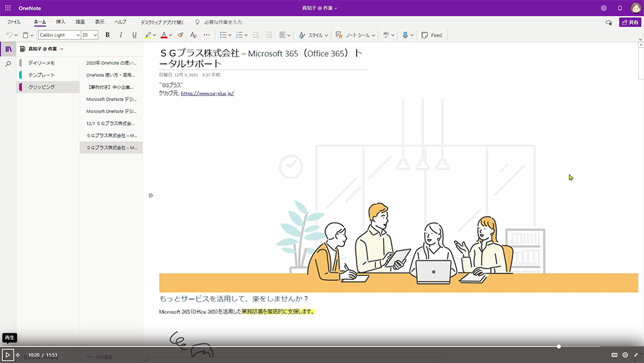Open the search magnifier in sidebar
This screenshot has width=644, height=363.
(8, 64)
